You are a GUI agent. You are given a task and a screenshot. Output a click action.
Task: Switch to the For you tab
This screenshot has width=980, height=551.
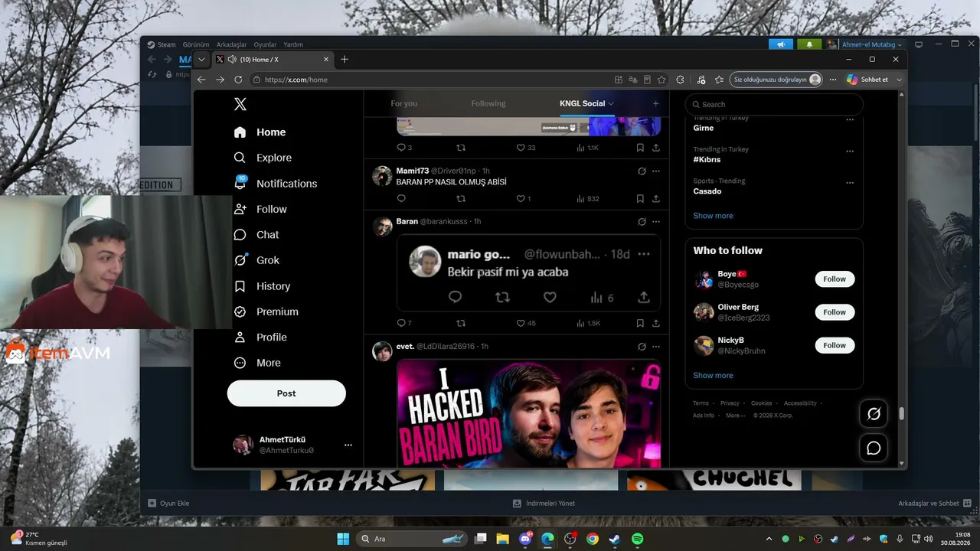click(x=404, y=103)
